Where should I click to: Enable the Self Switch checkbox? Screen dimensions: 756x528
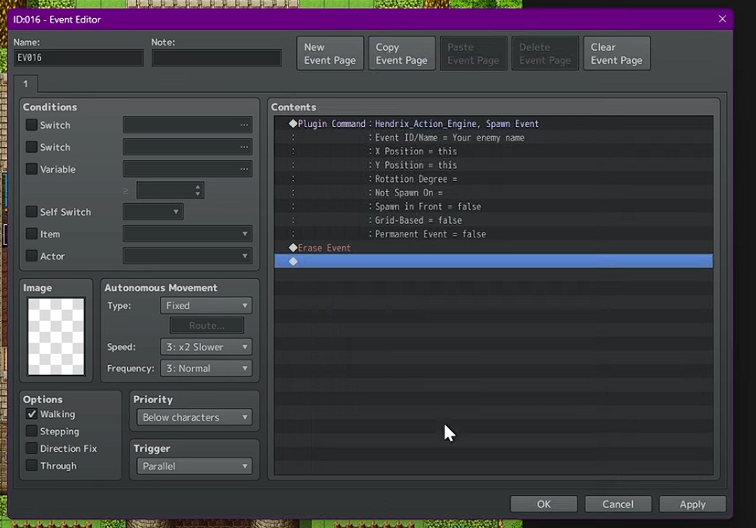pyautogui.click(x=32, y=212)
